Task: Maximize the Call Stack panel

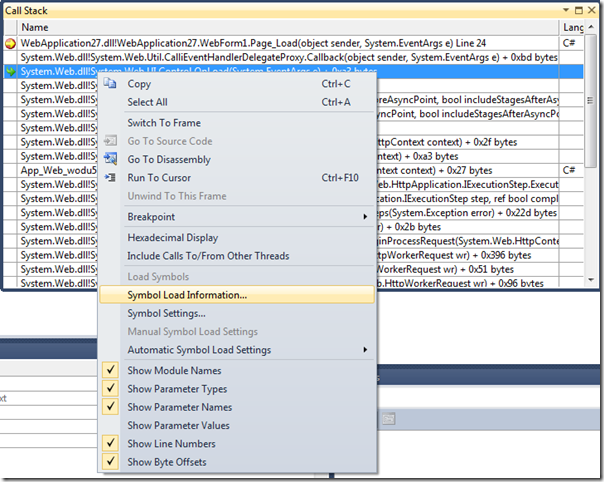Action: 579,10
